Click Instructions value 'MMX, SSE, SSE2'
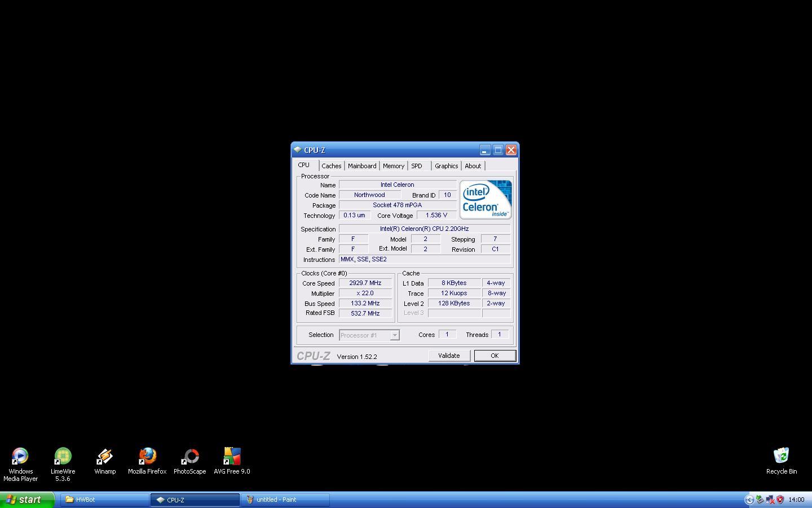The height and width of the screenshot is (508, 812). [x=425, y=259]
